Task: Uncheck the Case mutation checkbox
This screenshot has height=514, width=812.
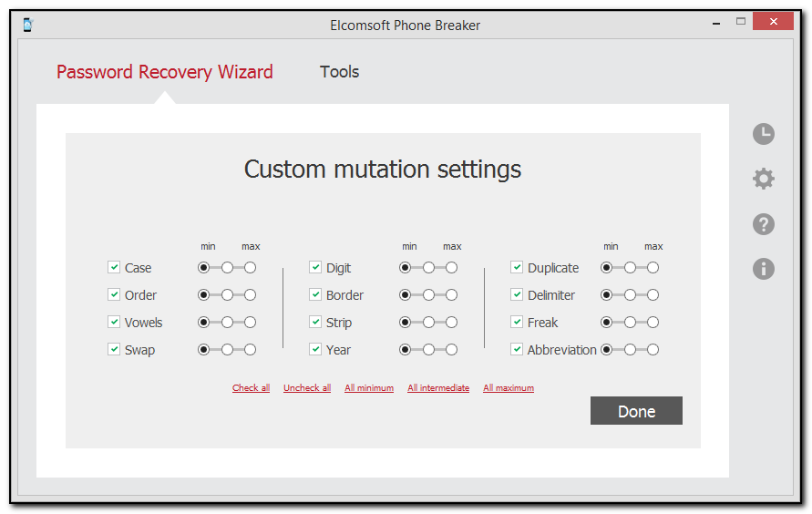Action: (x=114, y=267)
